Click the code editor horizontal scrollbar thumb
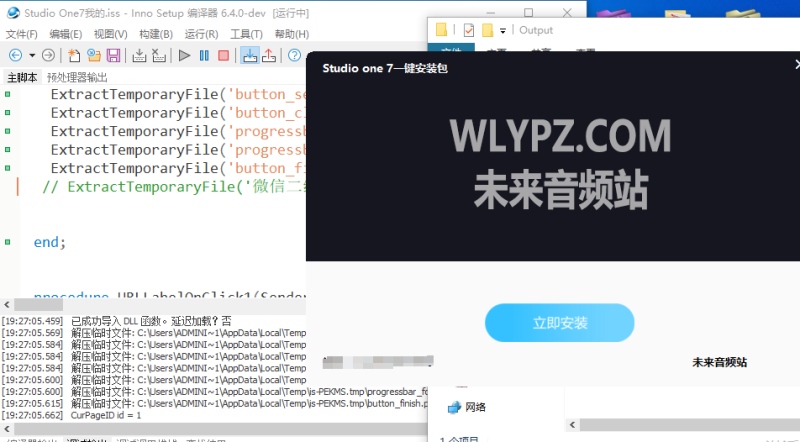800x442 pixels. pyautogui.click(x=38, y=305)
